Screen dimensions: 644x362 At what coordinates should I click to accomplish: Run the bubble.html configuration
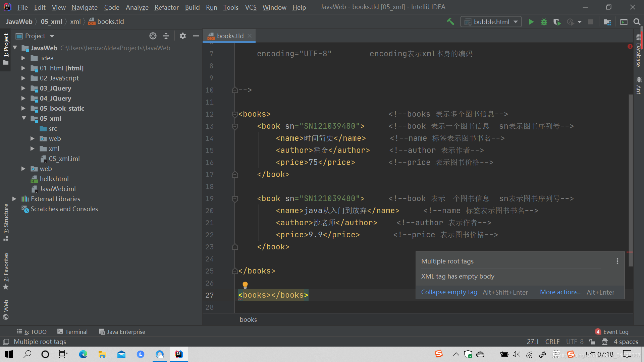click(x=531, y=22)
